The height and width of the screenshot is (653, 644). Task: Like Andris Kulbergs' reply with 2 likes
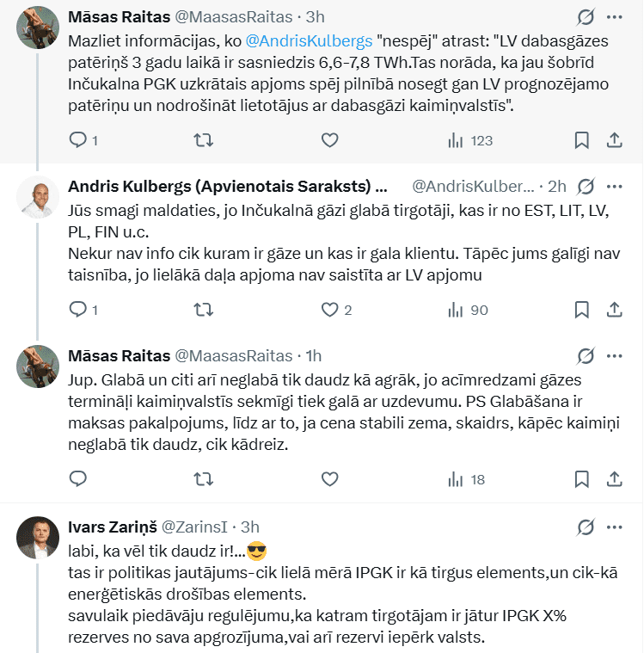(329, 310)
